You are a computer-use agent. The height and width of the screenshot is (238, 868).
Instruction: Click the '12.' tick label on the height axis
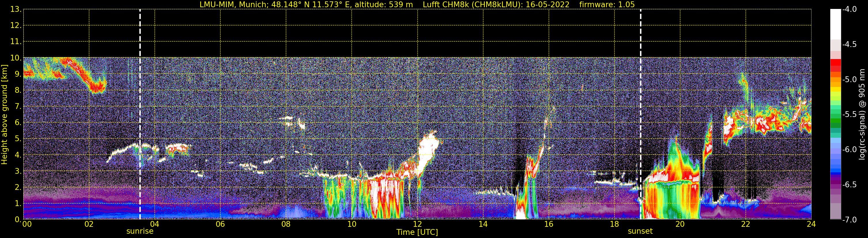pyautogui.click(x=16, y=25)
